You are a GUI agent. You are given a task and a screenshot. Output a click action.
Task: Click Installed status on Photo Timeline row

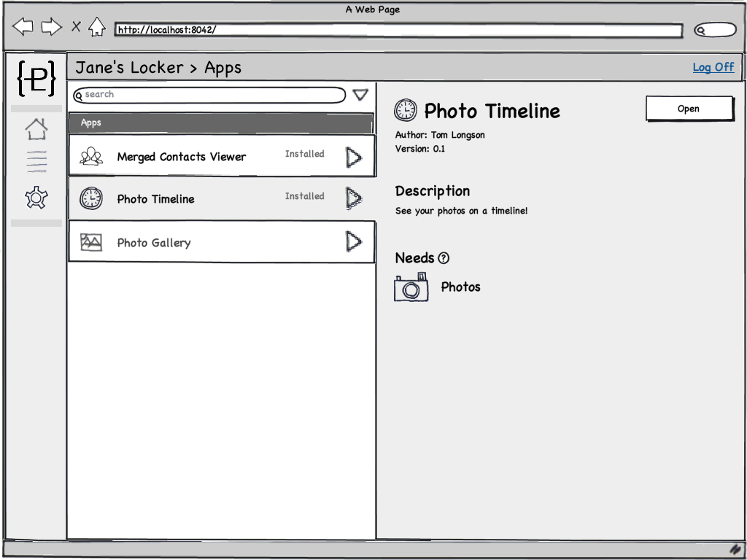pyautogui.click(x=305, y=196)
